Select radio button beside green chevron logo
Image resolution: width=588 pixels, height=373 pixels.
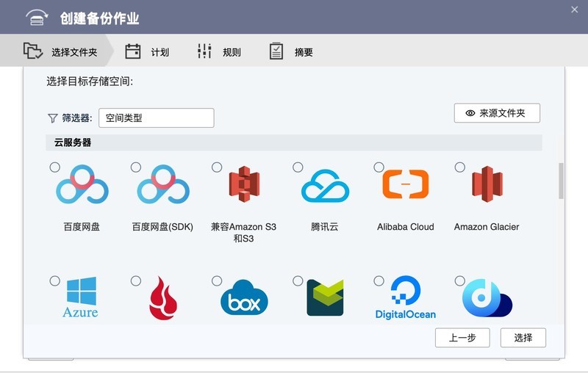pyautogui.click(x=298, y=281)
